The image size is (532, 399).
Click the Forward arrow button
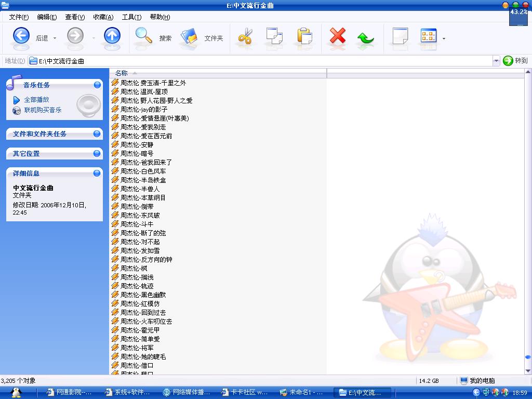tap(75, 36)
